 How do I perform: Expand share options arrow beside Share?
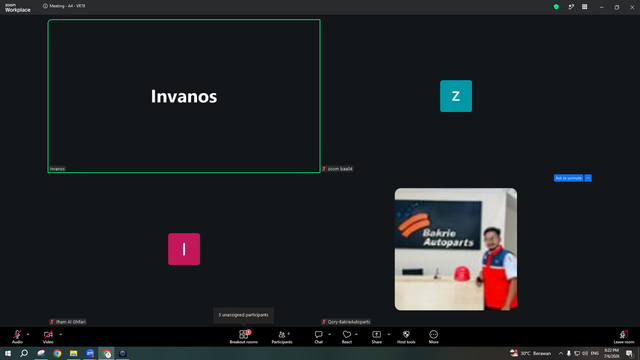tap(389, 334)
